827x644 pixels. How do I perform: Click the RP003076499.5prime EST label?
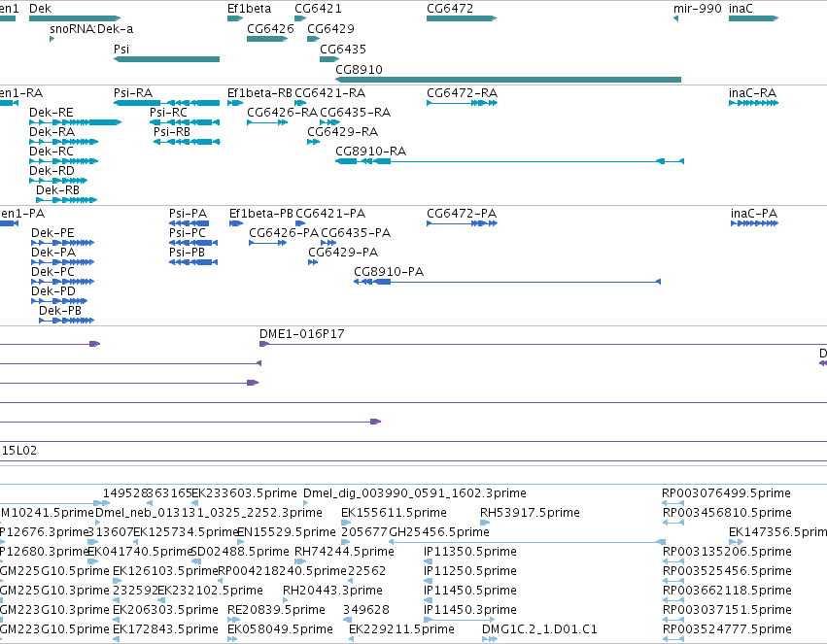726,493
